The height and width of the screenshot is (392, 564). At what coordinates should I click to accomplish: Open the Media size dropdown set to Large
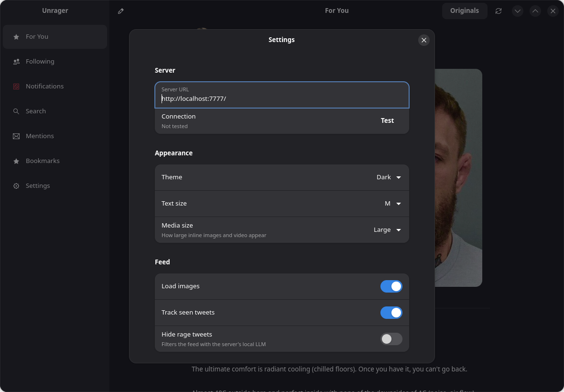click(x=387, y=230)
